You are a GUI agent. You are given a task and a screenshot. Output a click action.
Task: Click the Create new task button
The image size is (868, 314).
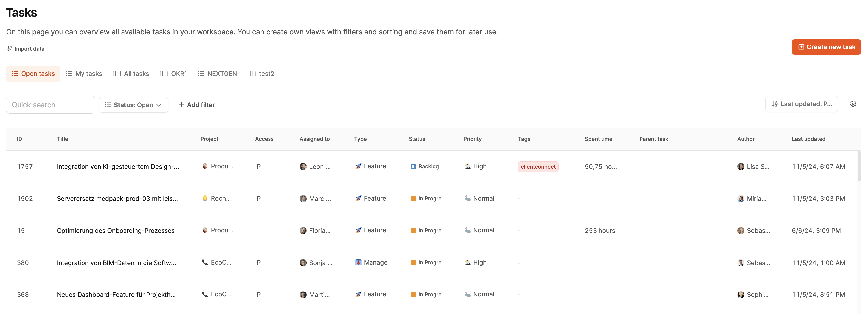(x=826, y=47)
